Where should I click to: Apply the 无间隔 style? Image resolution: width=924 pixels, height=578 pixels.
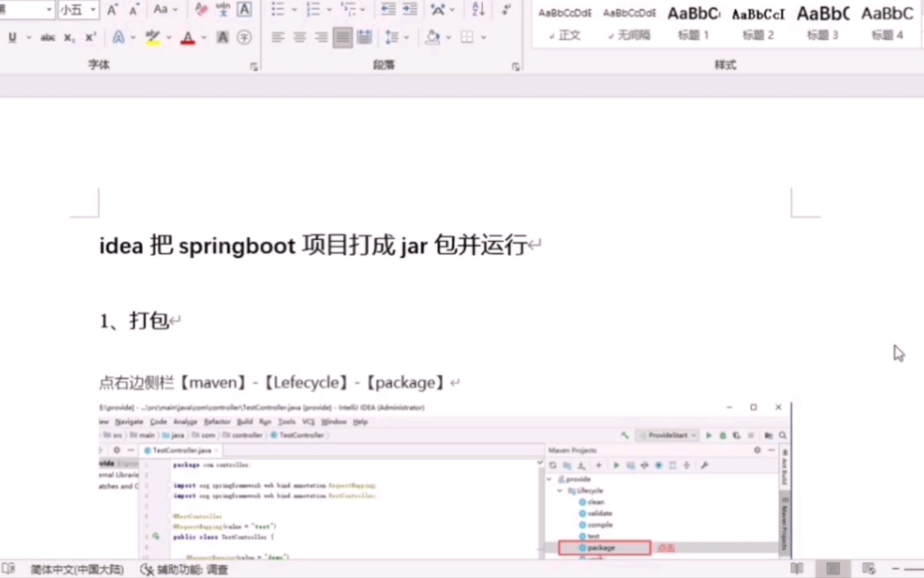(629, 24)
